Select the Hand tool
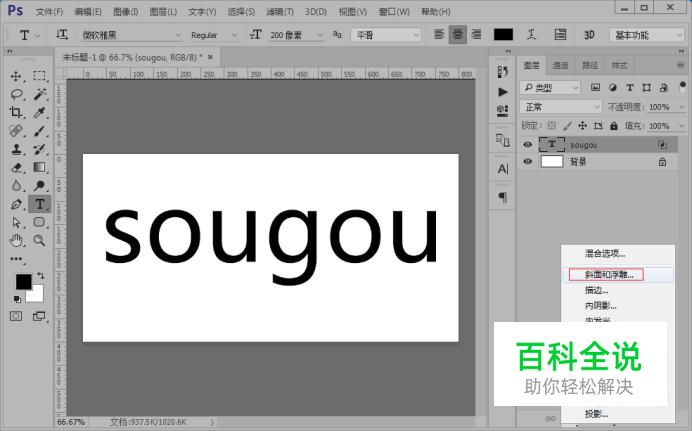The image size is (692, 431). click(x=16, y=240)
